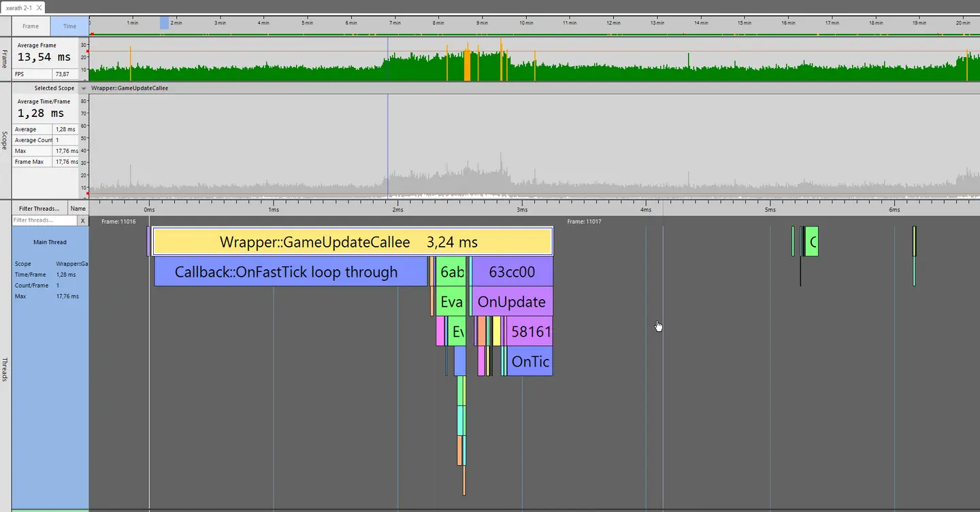Click the 10 min mark on overview ruler
The image size is (980, 512).
pyautogui.click(x=525, y=23)
